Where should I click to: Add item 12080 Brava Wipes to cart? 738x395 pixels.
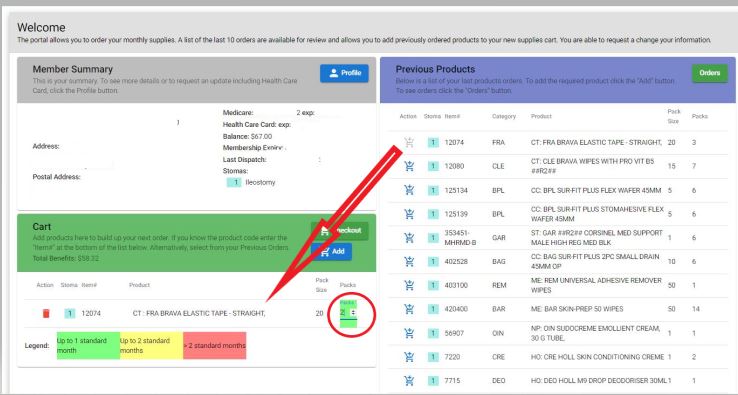click(x=409, y=166)
